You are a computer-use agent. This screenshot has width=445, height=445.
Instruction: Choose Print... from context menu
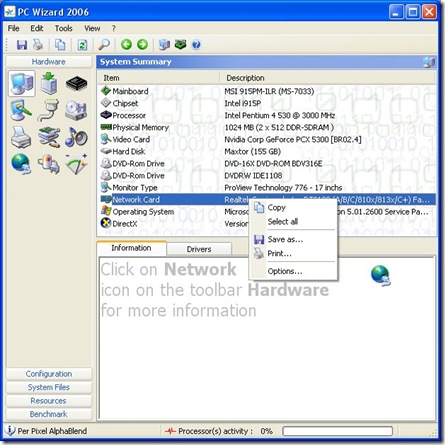[x=293, y=254]
